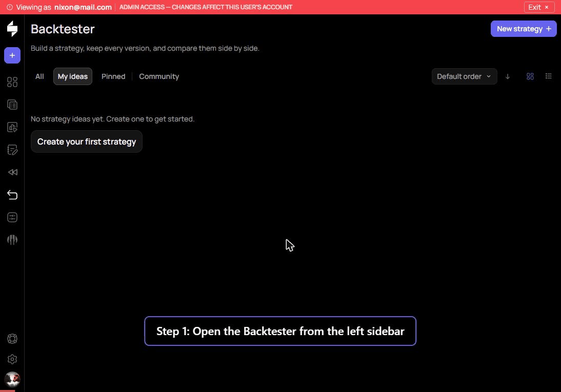Switch to grid view layout
The height and width of the screenshot is (392, 561).
pyautogui.click(x=530, y=76)
